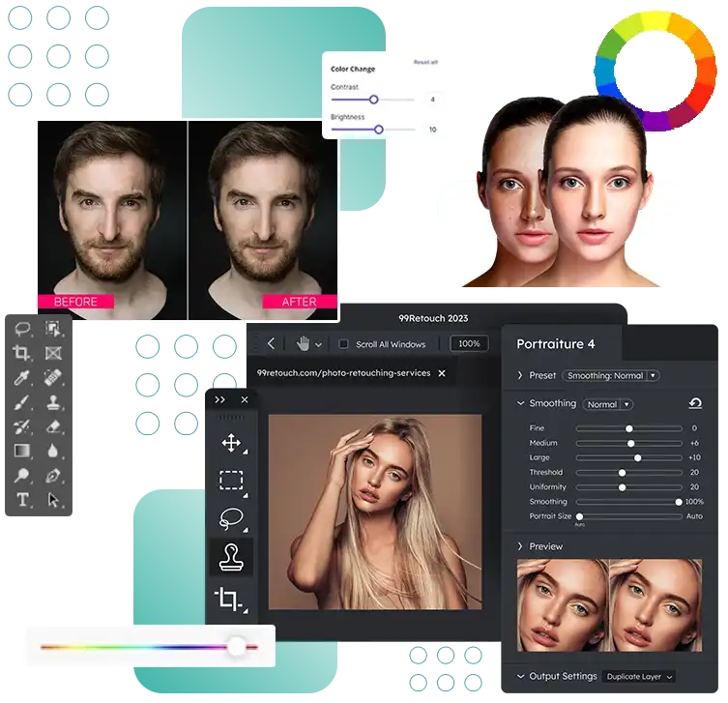Click the BEFORE label on portrait
The height and width of the screenshot is (703, 728).
point(75,302)
